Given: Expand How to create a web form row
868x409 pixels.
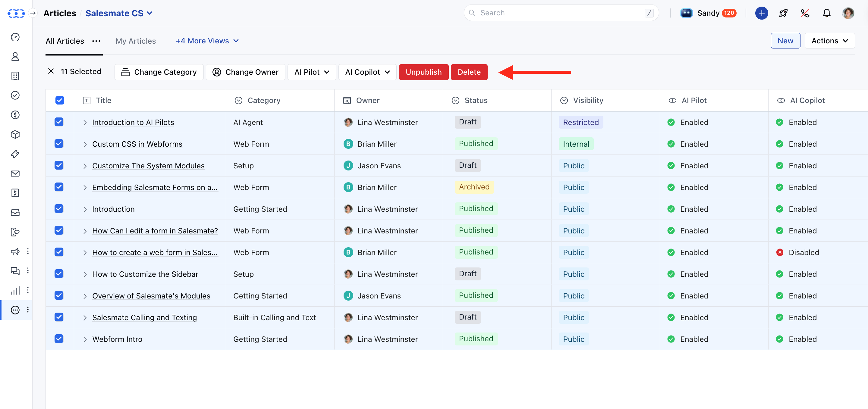Looking at the screenshot, I should (85, 252).
